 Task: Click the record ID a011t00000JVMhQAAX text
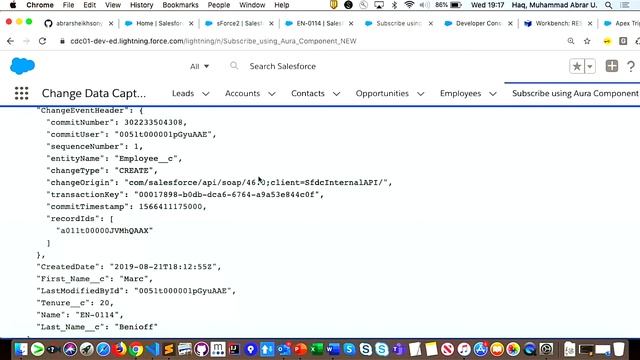pyautogui.click(x=104, y=231)
